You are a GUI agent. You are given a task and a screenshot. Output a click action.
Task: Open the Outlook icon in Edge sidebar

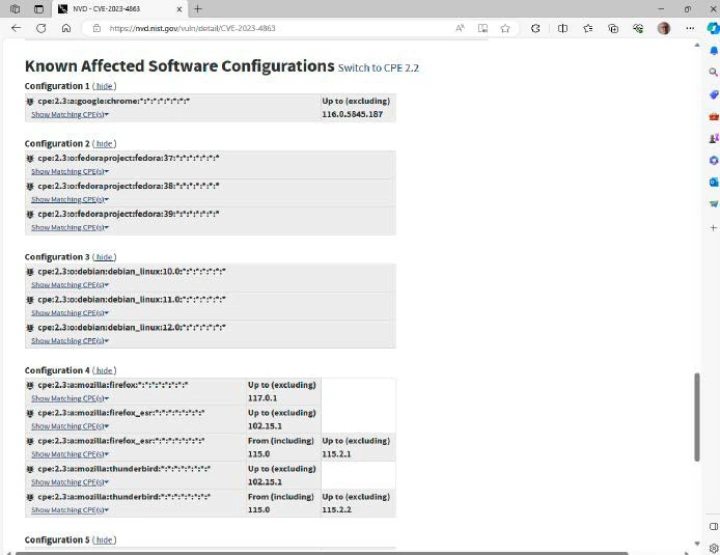click(713, 182)
